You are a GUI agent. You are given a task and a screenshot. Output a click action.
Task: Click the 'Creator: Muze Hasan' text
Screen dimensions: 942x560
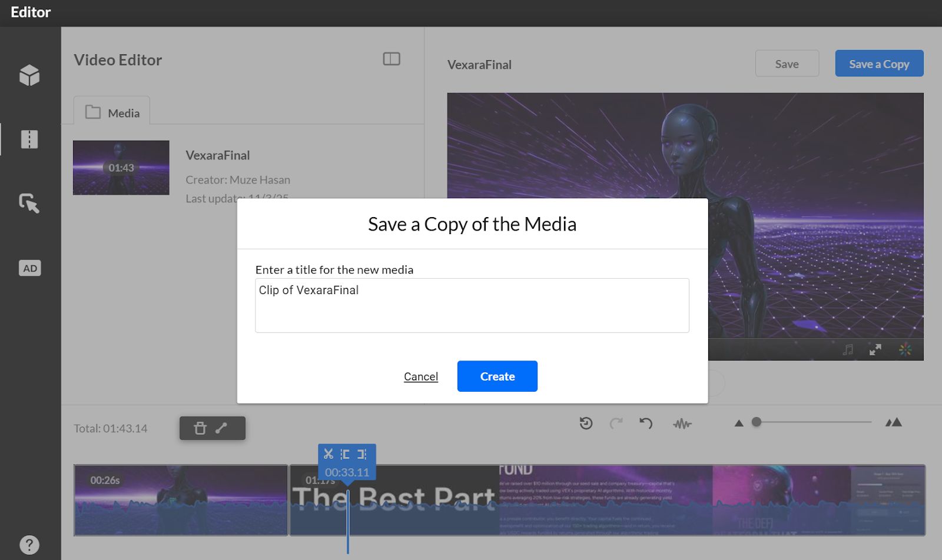coord(238,180)
